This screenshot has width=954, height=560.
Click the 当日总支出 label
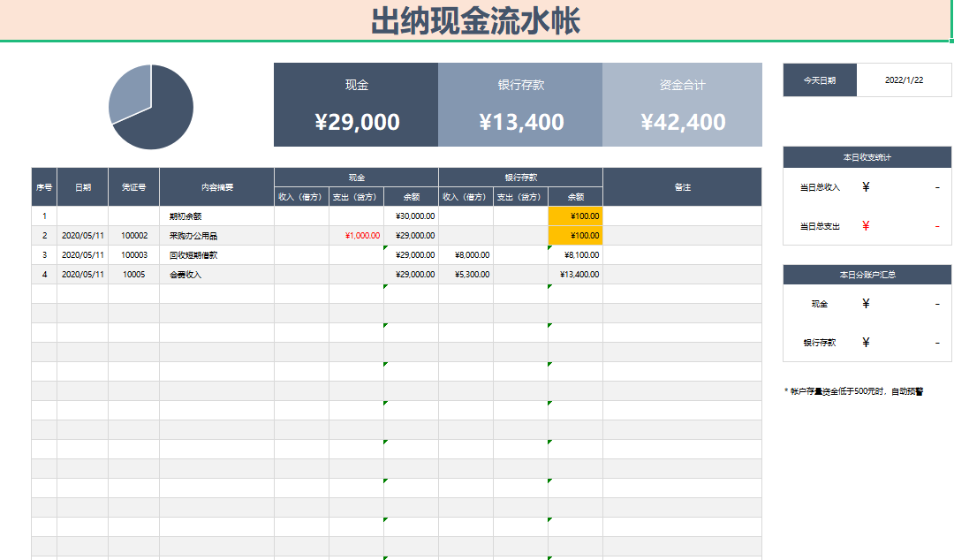[x=819, y=226]
